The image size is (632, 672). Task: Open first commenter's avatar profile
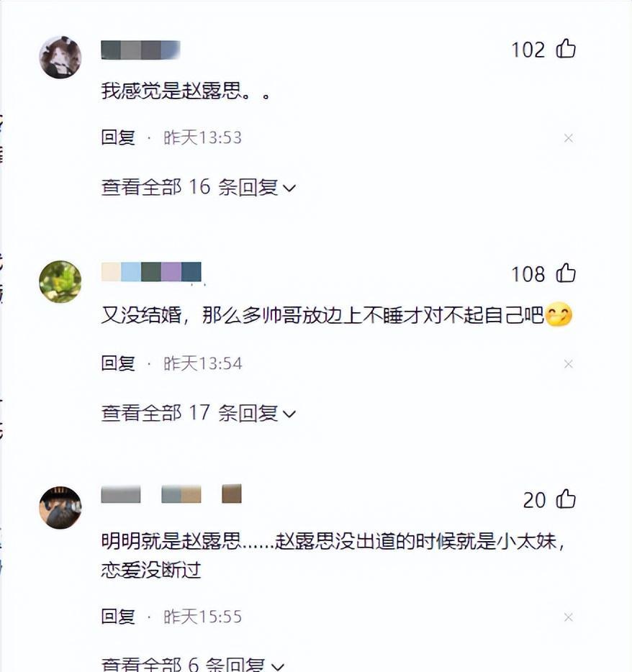pos(60,58)
